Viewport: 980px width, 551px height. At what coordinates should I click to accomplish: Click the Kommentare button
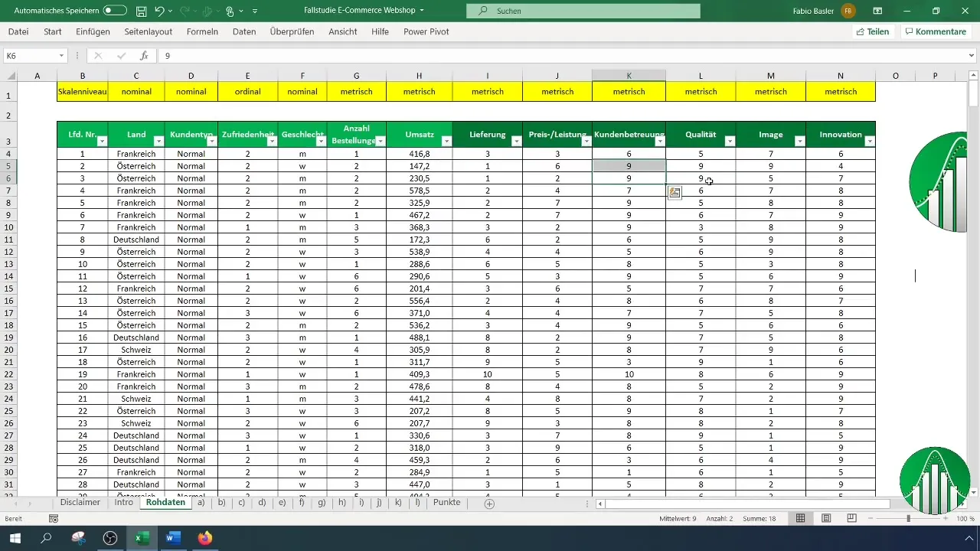[935, 31]
